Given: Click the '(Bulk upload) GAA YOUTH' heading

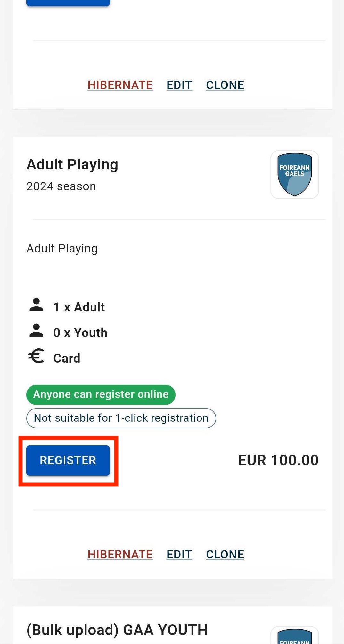Looking at the screenshot, I should point(117,630).
